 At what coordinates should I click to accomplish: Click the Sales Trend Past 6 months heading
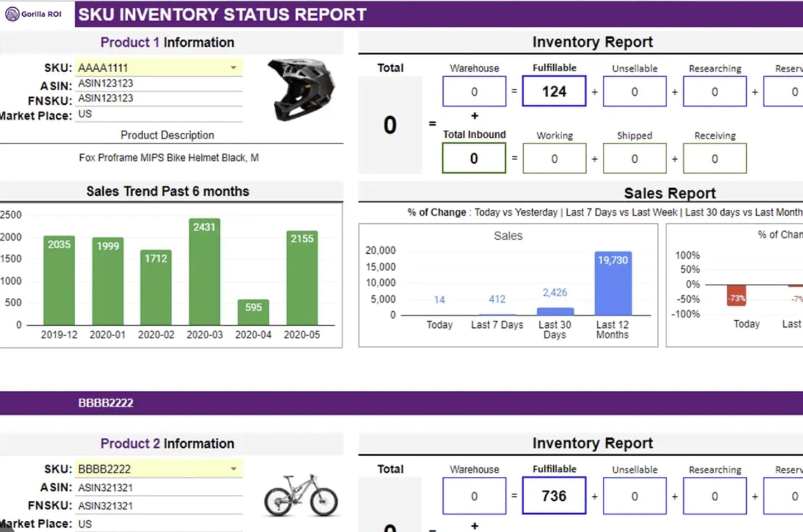(x=168, y=191)
